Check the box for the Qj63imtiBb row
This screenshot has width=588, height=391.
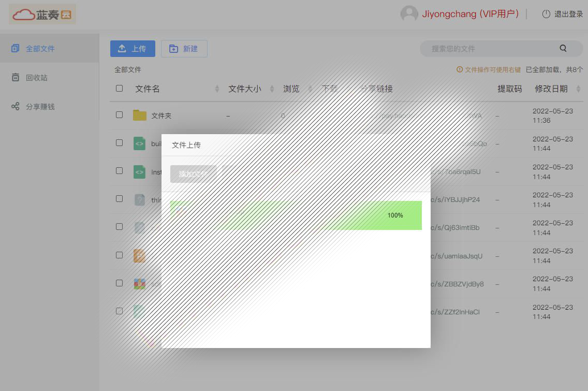click(119, 227)
